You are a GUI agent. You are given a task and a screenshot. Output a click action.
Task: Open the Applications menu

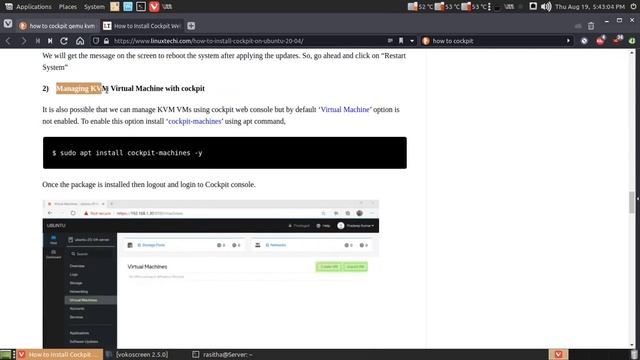[29, 7]
